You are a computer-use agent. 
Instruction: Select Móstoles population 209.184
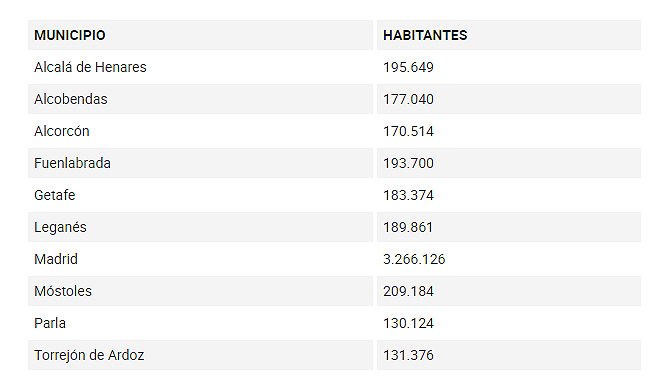(408, 291)
